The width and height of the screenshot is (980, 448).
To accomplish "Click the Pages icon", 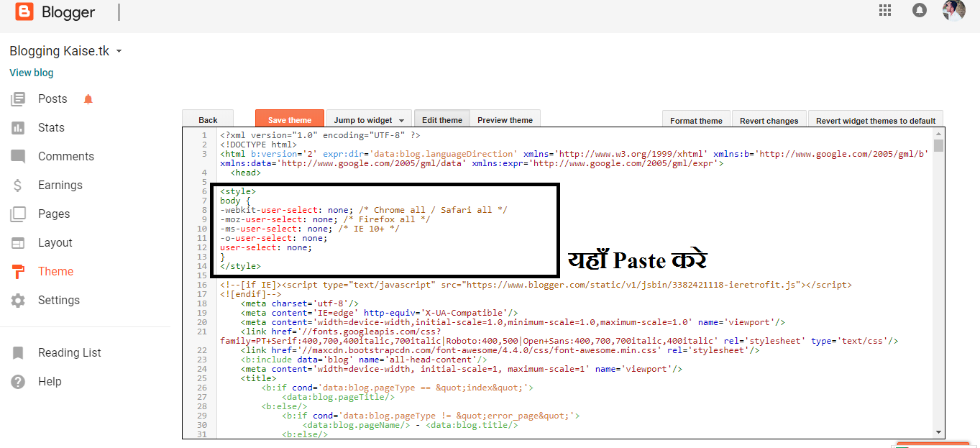I will (x=18, y=214).
